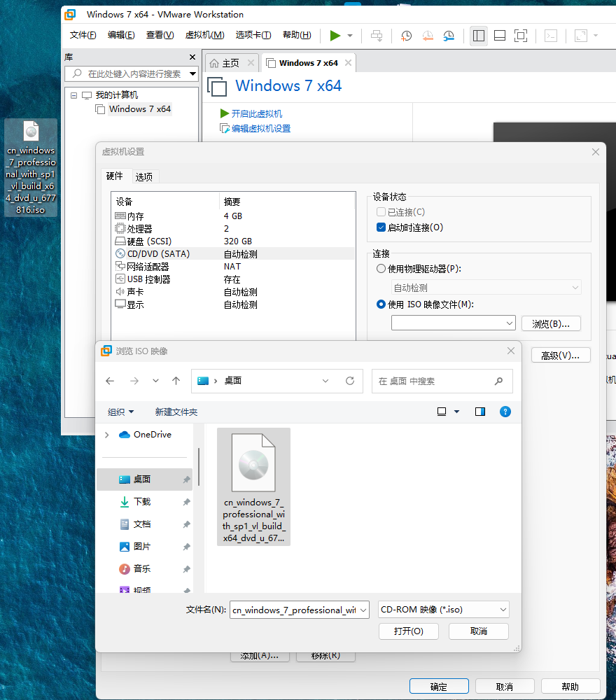This screenshot has height=700, width=616.
Task: Open the recent locations chevron in browse dialog
Action: coord(155,381)
